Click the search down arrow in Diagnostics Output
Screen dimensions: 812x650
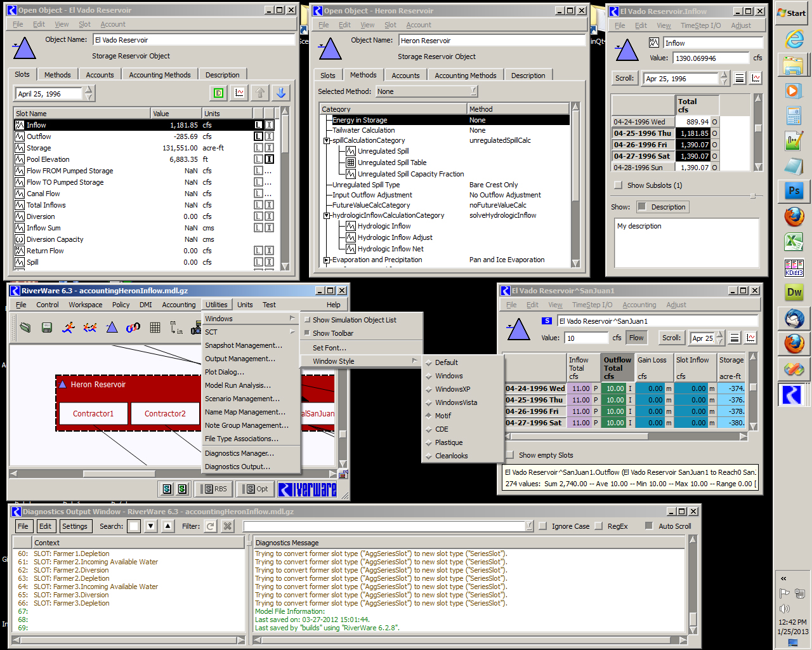click(150, 526)
